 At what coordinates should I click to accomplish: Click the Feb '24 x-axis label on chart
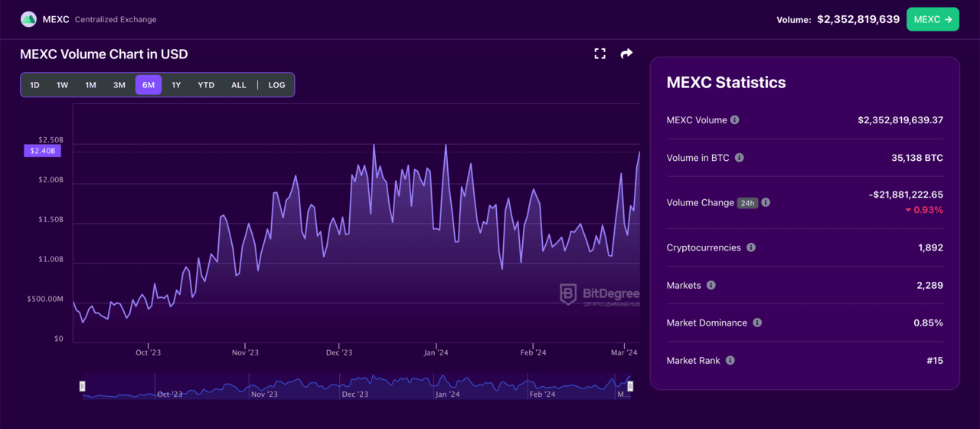(x=533, y=352)
